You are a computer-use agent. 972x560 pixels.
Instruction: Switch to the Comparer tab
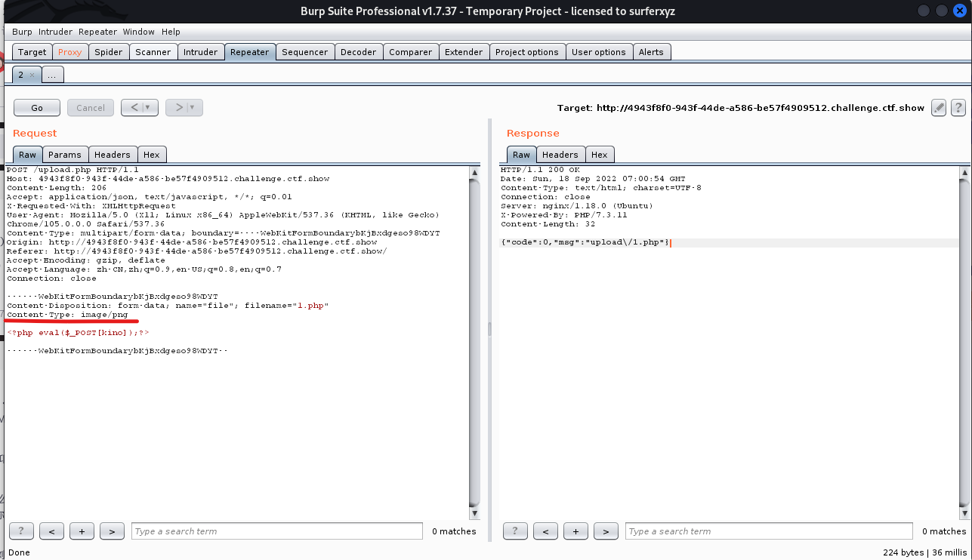point(410,52)
